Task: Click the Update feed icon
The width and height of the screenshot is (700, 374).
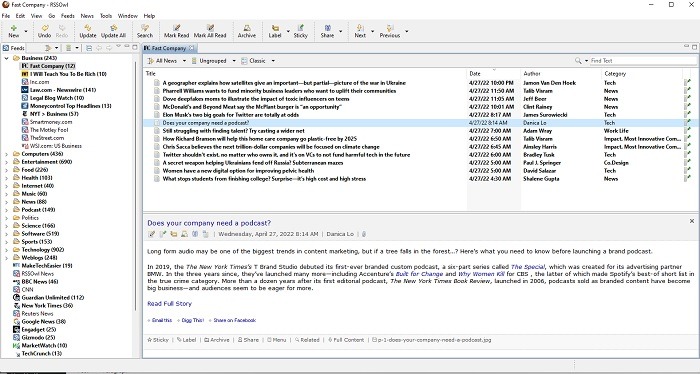Action: [88, 31]
